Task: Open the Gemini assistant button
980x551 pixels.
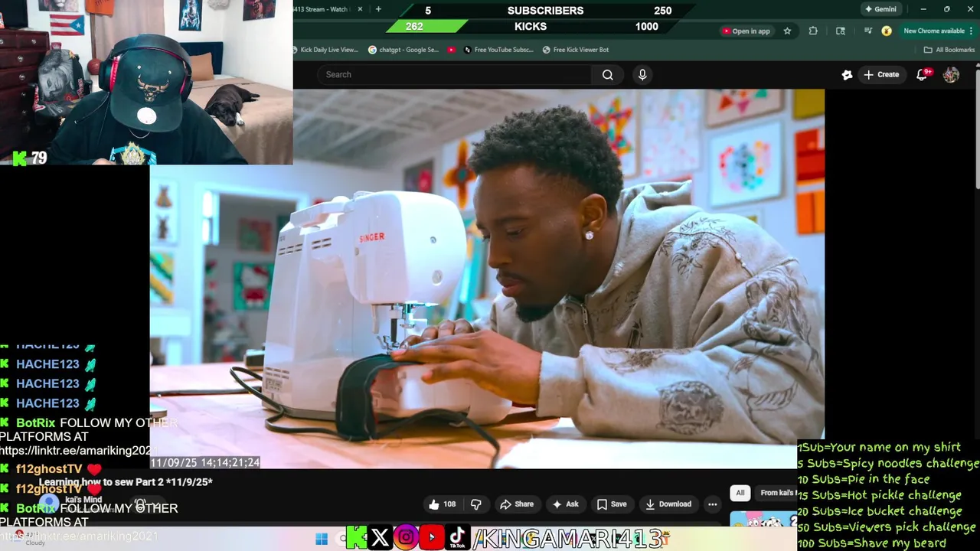Action: [880, 9]
